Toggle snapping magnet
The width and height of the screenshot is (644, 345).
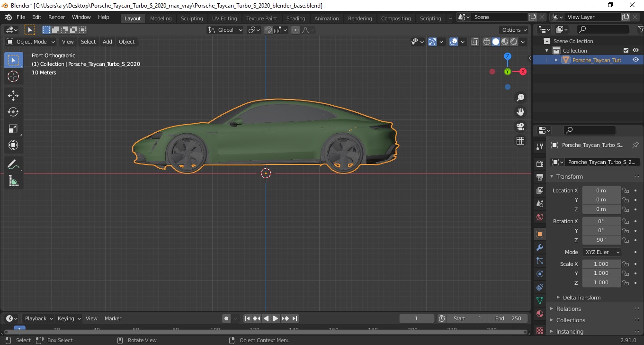(268, 30)
